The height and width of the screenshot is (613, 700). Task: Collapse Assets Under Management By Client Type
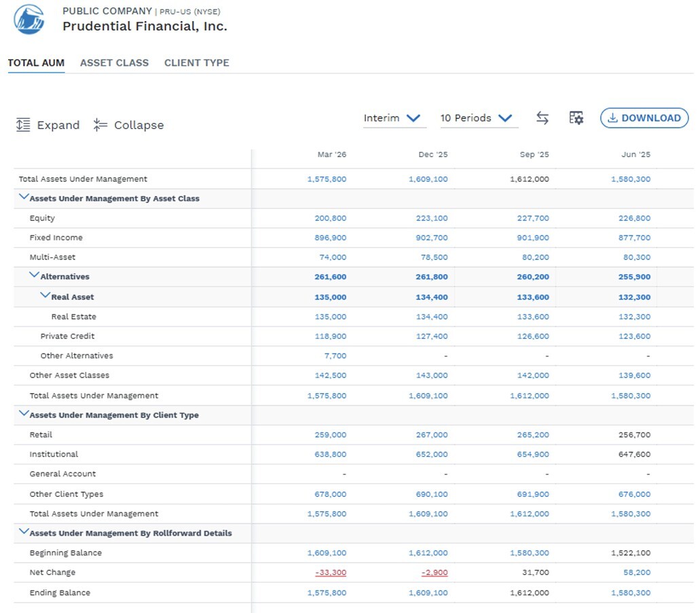coord(24,413)
